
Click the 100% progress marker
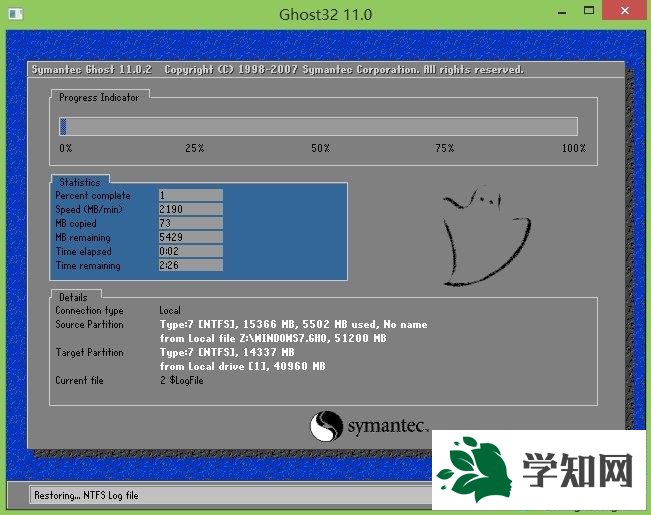coord(573,148)
